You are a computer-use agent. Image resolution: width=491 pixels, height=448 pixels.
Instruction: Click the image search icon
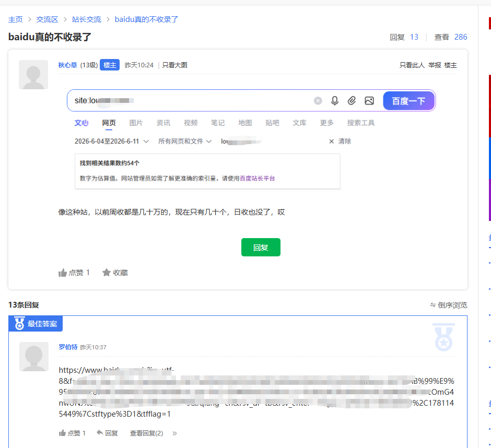[x=369, y=101]
